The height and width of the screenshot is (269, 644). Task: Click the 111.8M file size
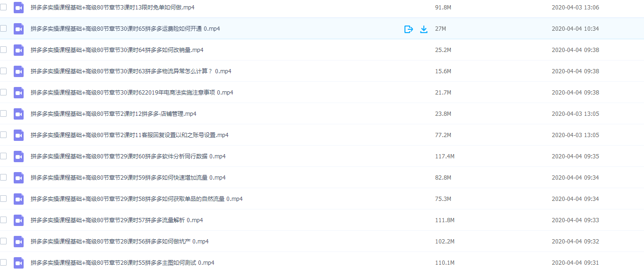coord(445,220)
